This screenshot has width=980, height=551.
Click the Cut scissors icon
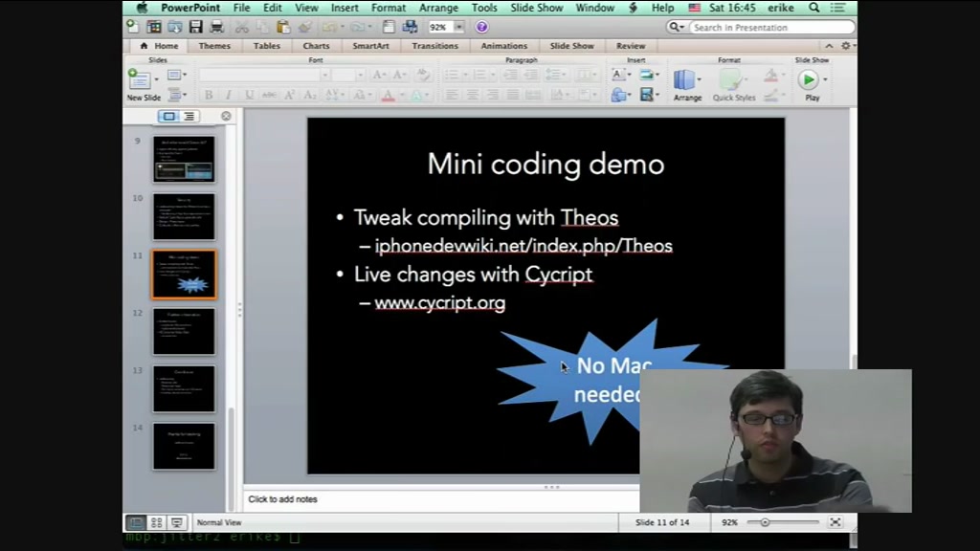coord(242,27)
